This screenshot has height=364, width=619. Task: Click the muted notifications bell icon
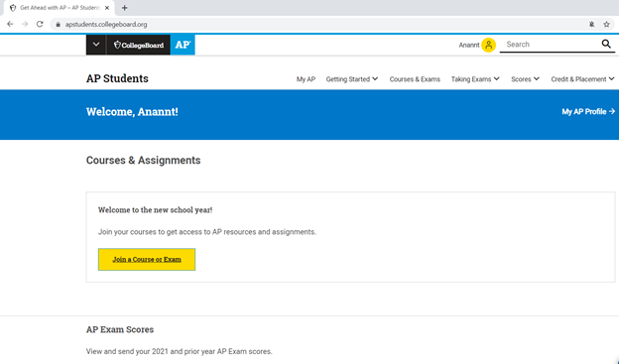pos(592,24)
